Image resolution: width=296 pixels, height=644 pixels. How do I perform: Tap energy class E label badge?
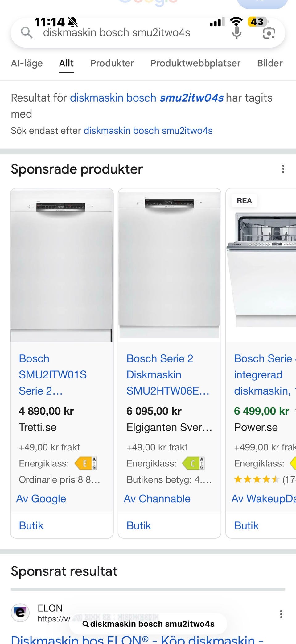[86, 463]
